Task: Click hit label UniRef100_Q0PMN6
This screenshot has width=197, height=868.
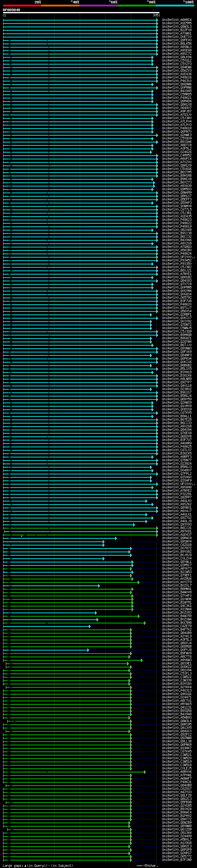Action: pos(176,88)
